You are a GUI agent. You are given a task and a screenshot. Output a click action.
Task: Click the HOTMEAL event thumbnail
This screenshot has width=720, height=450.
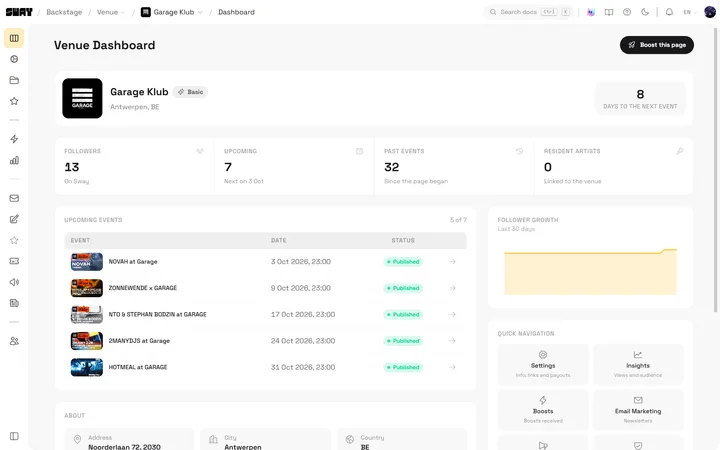coord(87,367)
